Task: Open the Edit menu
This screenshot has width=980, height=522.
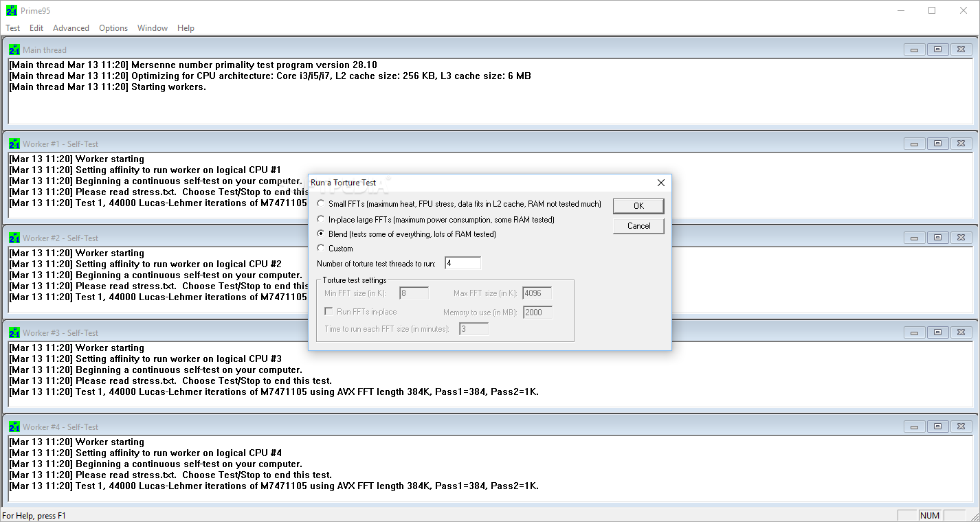Action: pyautogui.click(x=36, y=28)
